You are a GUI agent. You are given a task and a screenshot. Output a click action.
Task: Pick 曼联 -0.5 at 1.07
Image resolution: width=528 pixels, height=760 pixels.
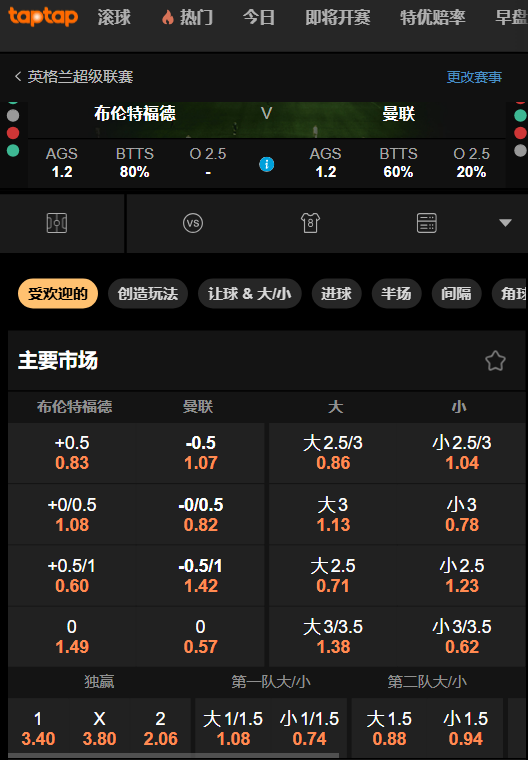pyautogui.click(x=201, y=453)
